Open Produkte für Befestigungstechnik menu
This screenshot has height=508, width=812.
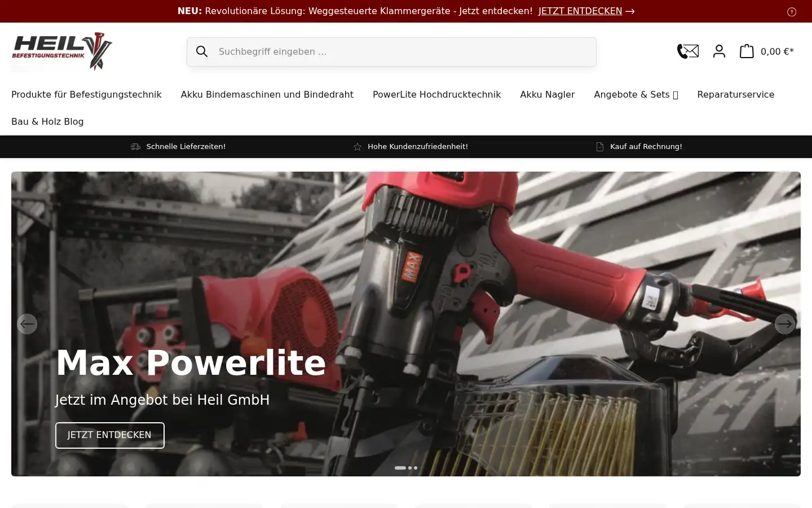86,95
